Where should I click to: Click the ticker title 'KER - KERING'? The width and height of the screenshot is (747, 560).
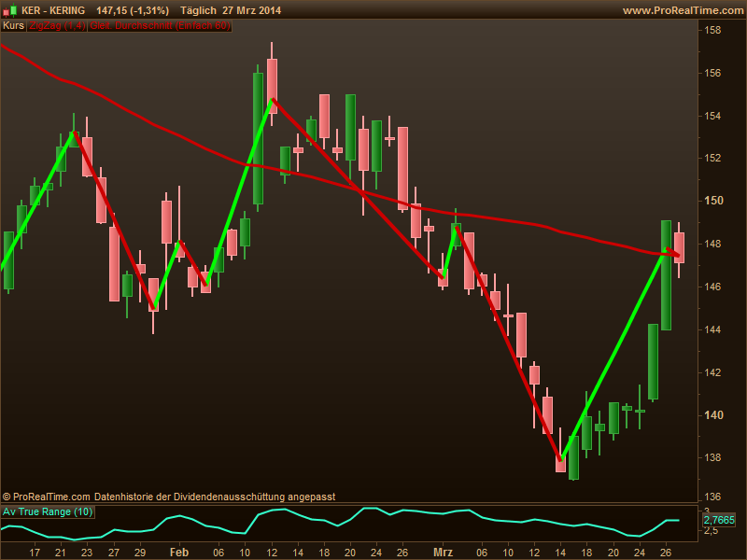pyautogui.click(x=53, y=10)
